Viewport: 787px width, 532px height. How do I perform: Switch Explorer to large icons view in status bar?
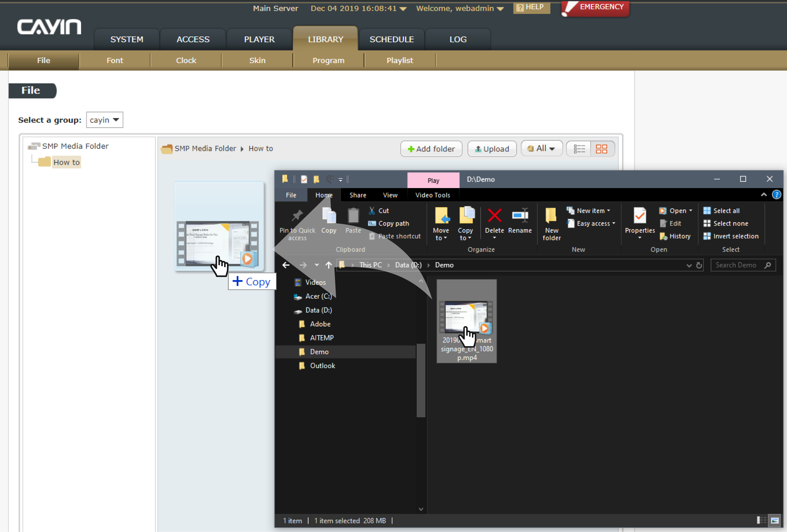pos(775,521)
